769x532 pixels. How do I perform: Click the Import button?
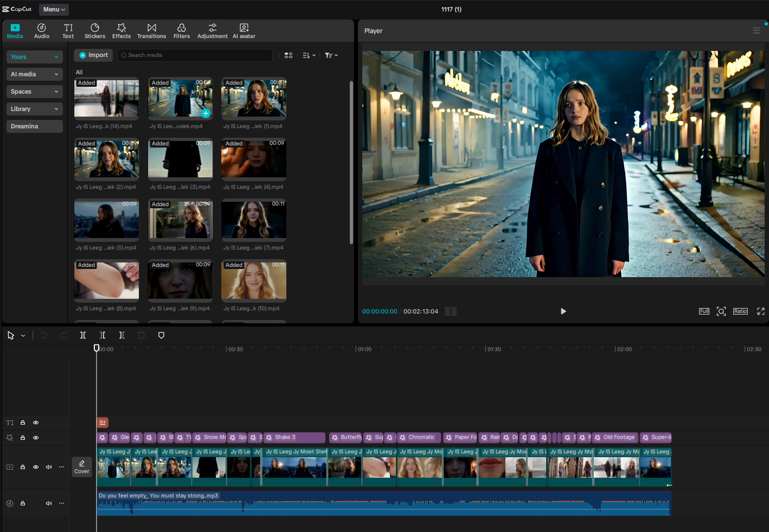(x=93, y=55)
